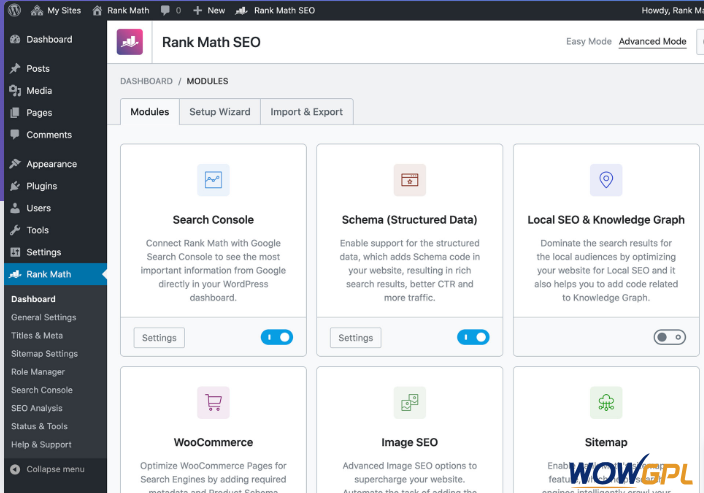The width and height of the screenshot is (704, 493).
Task: Click the Pages icon in sidebar
Action: click(x=15, y=113)
